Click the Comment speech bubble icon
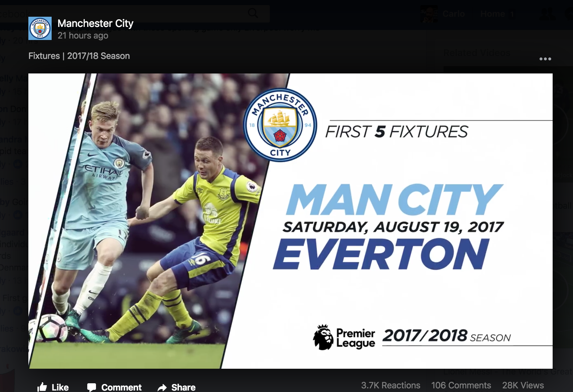This screenshot has width=573, height=392. 92,388
